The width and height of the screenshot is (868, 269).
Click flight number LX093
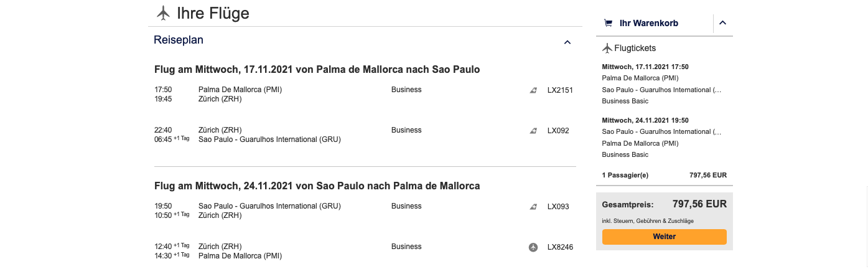(558, 207)
